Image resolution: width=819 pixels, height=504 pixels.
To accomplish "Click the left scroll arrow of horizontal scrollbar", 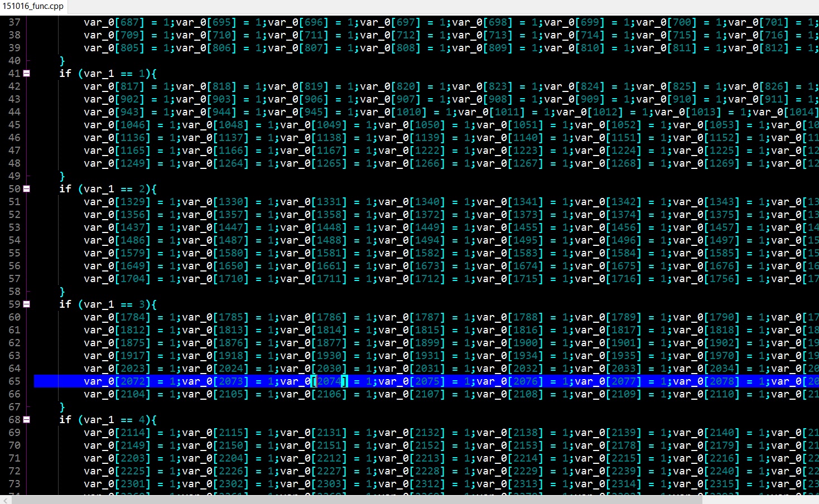I will click(6, 500).
